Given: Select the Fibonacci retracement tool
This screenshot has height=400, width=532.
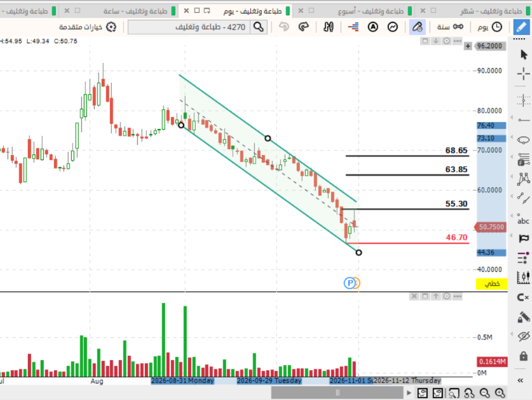Looking at the screenshot, I should tap(524, 159).
